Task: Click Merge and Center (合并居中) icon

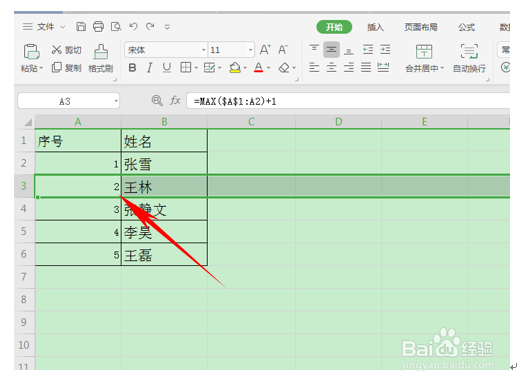Action: coord(424,52)
